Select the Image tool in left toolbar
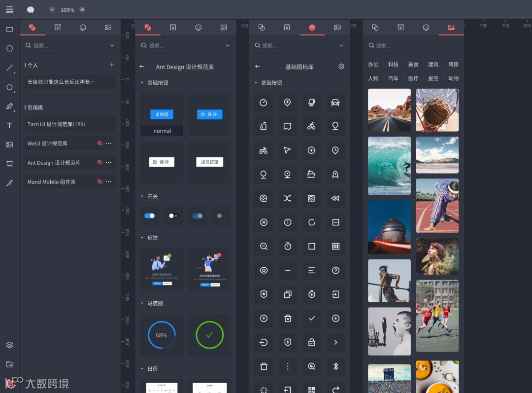532x393 pixels. 9,144
